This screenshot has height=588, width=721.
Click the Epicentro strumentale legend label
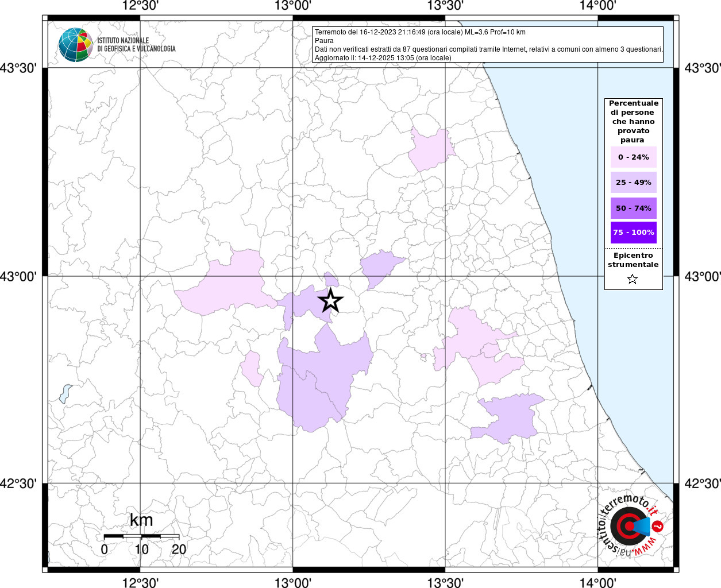tap(633, 260)
